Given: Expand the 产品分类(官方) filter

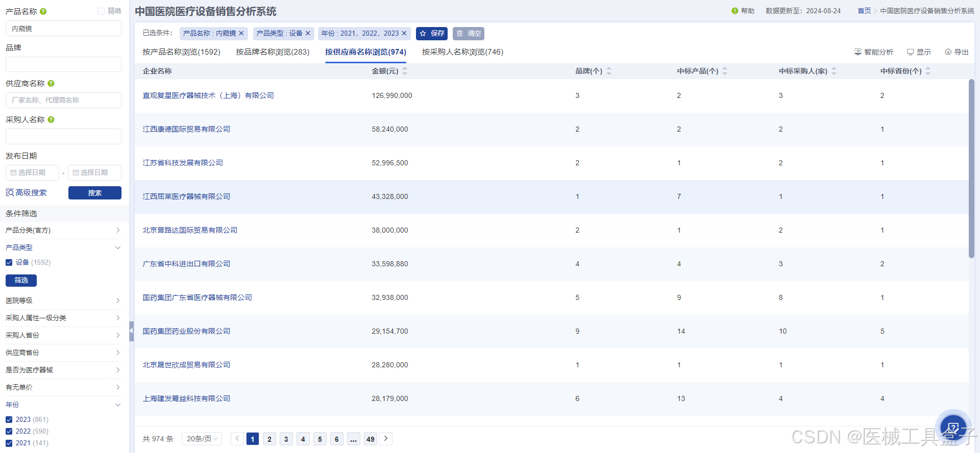Looking at the screenshot, I should click(x=63, y=230).
